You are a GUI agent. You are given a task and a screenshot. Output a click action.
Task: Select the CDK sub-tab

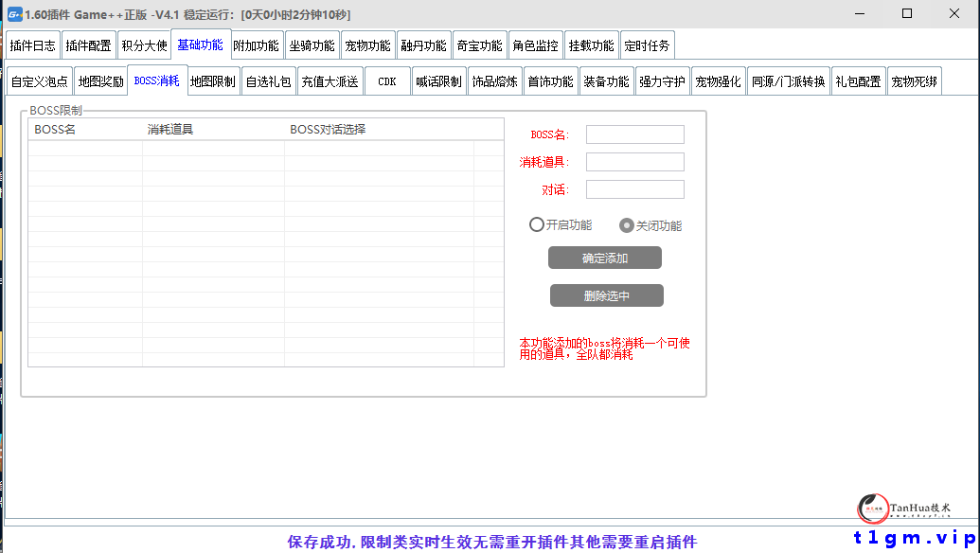(386, 80)
